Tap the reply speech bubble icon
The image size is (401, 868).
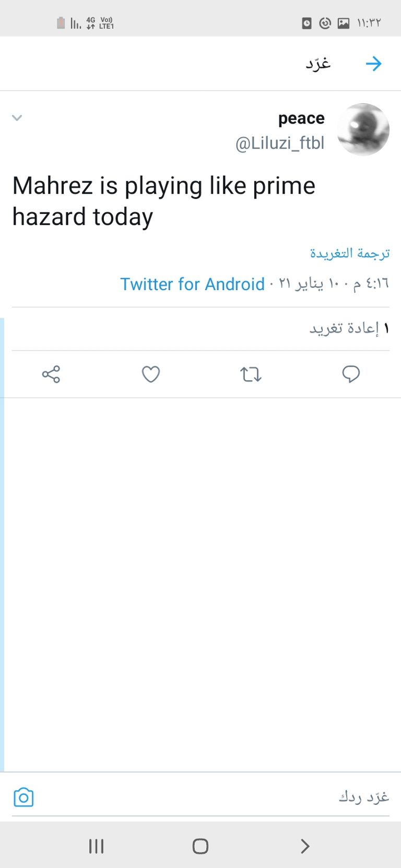351,374
